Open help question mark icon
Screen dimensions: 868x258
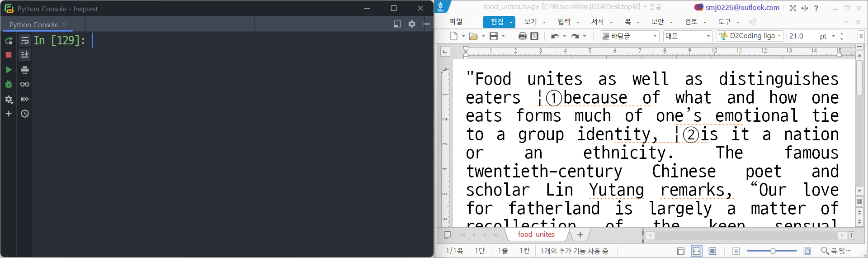pyautogui.click(x=816, y=8)
